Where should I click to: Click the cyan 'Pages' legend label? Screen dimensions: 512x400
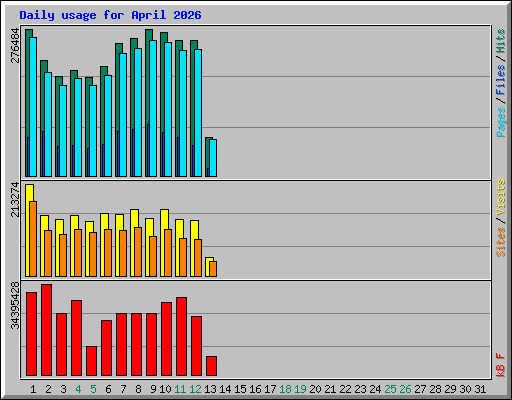coord(501,122)
